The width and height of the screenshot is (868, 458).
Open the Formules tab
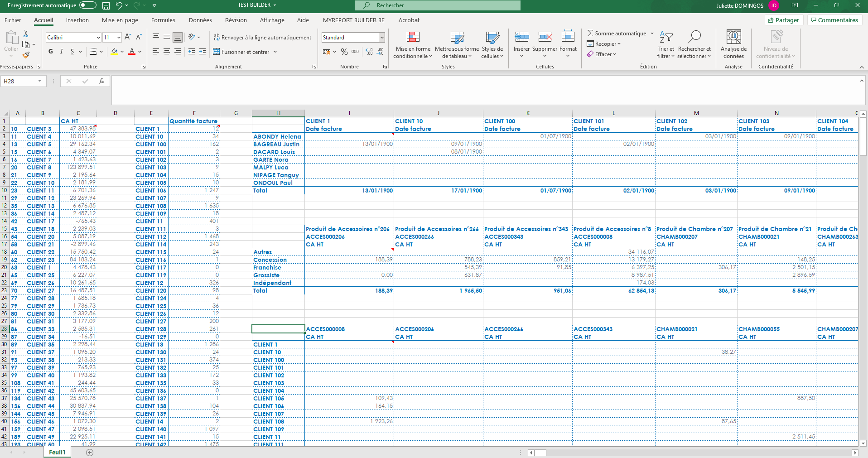[163, 20]
